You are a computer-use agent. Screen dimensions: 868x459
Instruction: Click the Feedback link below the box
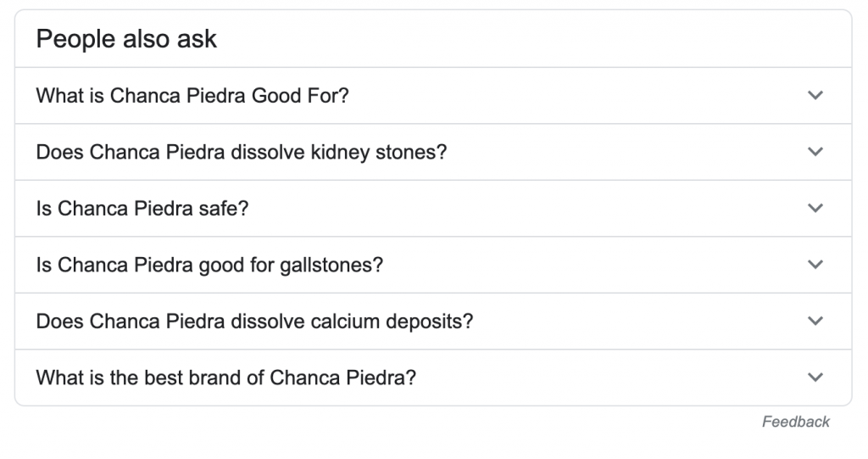click(795, 422)
